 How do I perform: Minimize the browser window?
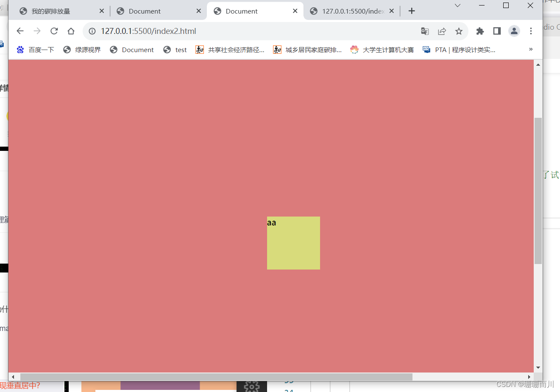[x=482, y=6]
